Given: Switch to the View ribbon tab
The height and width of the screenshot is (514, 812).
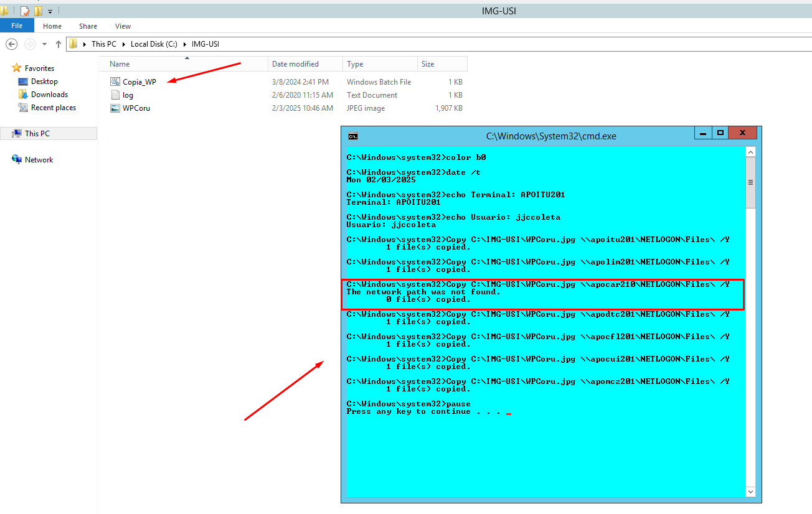Looking at the screenshot, I should (x=123, y=26).
